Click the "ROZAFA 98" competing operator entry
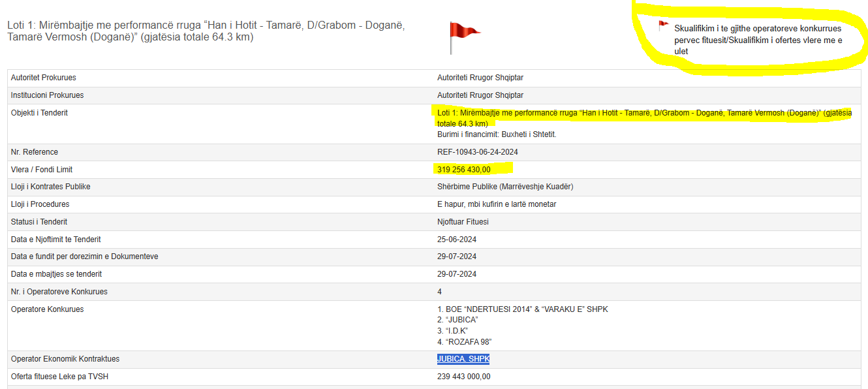868x389 pixels. click(x=468, y=342)
